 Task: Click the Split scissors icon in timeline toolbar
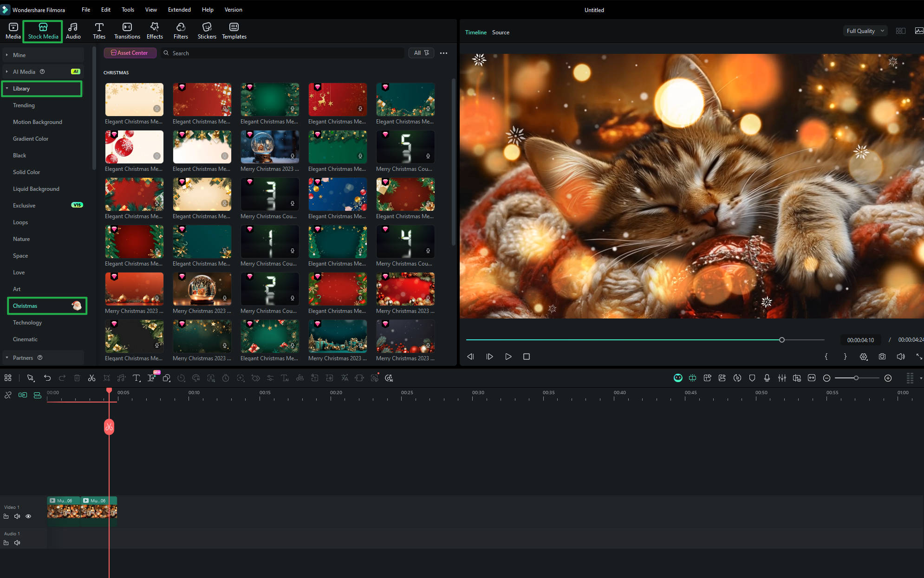tap(91, 378)
